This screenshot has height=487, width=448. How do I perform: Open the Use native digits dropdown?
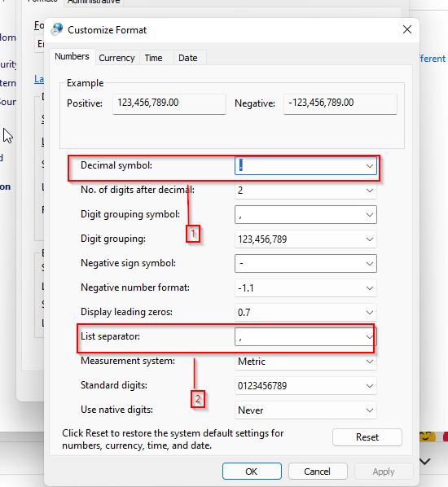305,410
